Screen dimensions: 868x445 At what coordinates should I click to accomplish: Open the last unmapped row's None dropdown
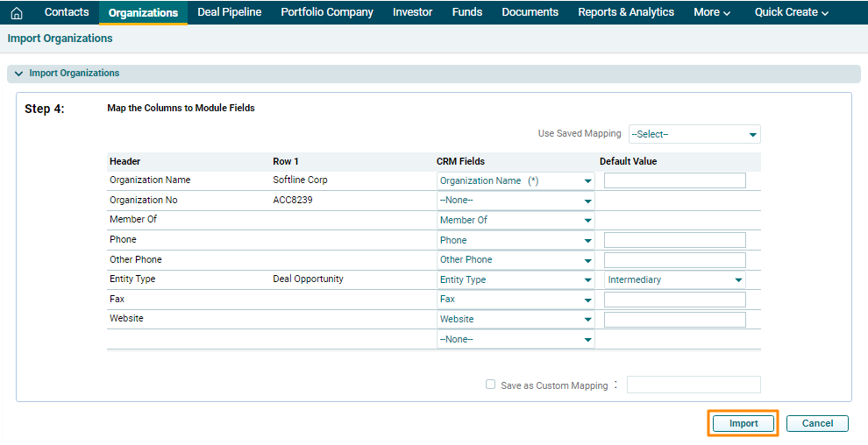point(516,340)
